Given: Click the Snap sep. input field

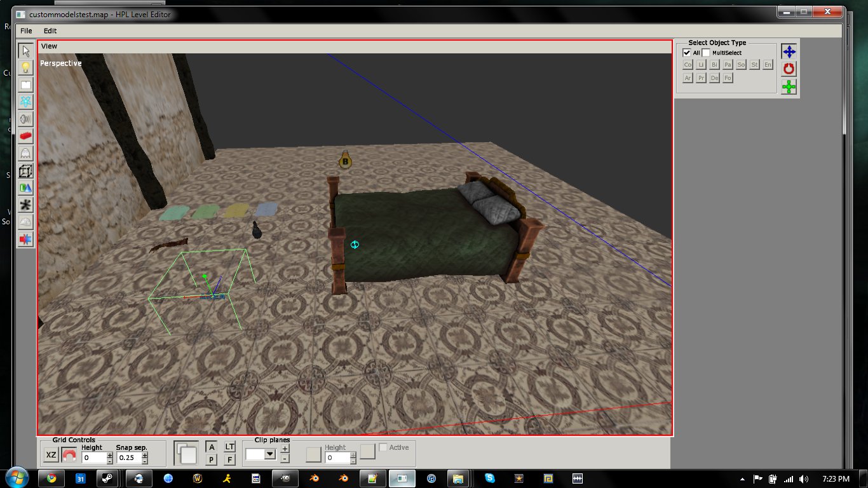Looking at the screenshot, I should point(129,457).
